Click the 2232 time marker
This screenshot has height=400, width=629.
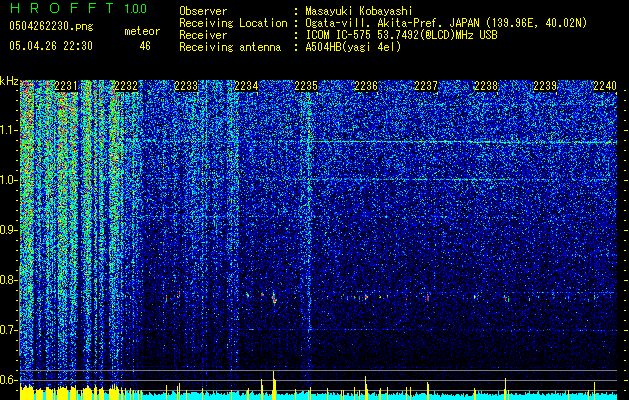[x=126, y=86]
